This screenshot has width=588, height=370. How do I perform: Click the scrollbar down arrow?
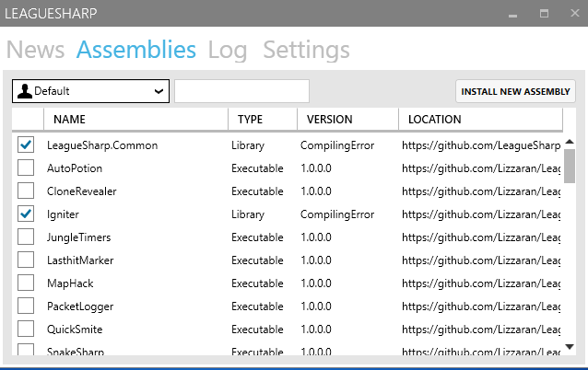point(570,347)
